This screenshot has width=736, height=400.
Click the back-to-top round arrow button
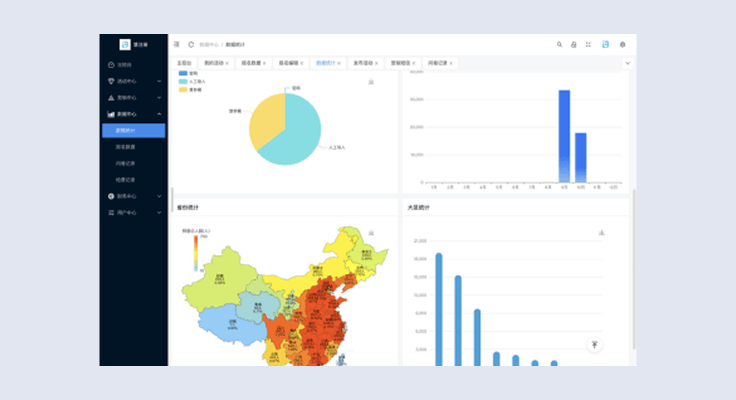595,345
